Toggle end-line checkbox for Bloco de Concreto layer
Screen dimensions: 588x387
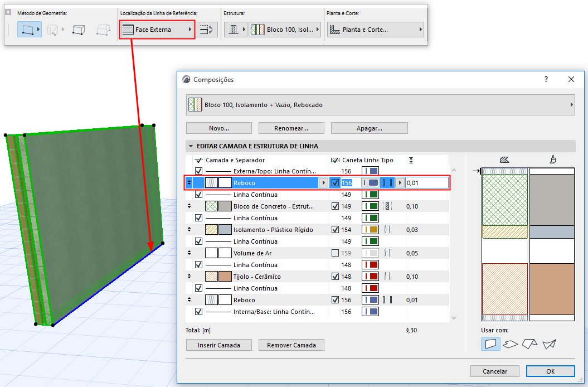(336, 206)
